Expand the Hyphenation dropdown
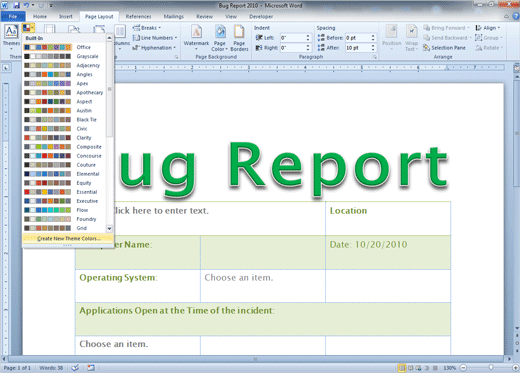Screen dimensions: 520x373 tap(154, 48)
